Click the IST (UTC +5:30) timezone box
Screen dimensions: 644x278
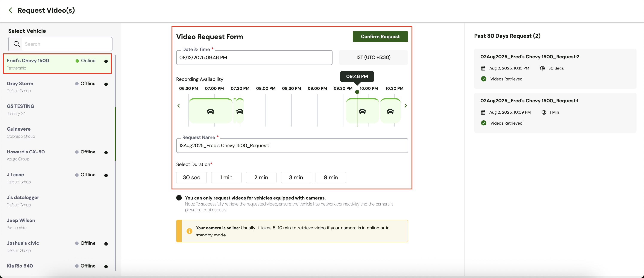pos(374,57)
